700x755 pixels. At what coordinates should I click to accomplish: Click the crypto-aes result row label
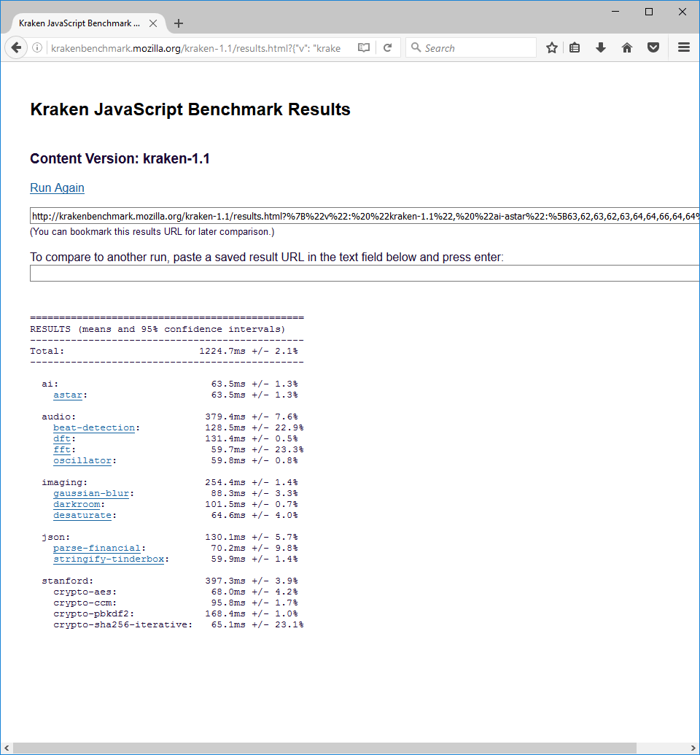coord(85,592)
